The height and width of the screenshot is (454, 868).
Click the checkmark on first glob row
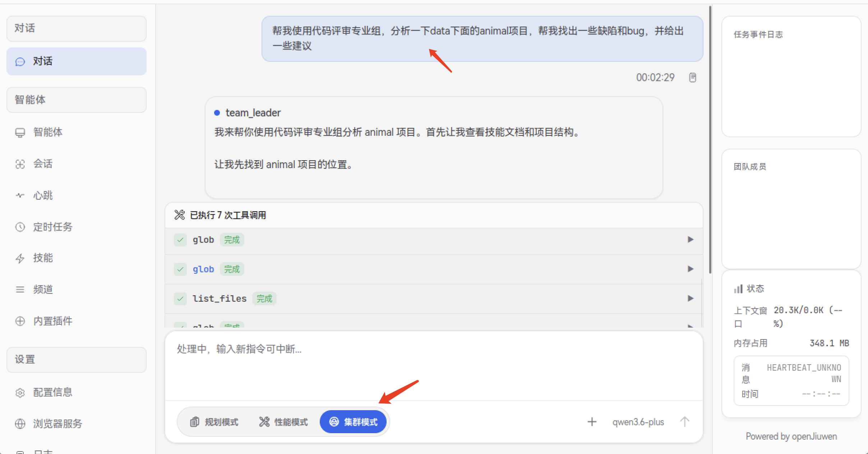[x=180, y=240]
